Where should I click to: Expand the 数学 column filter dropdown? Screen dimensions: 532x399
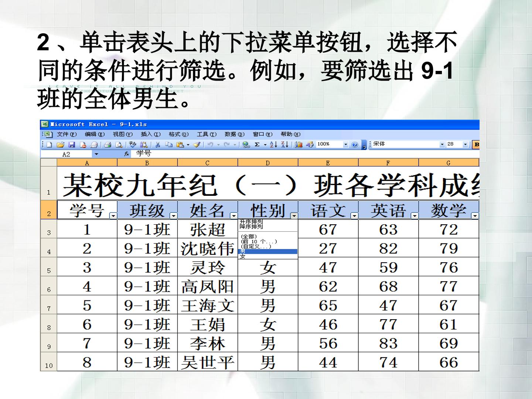point(475,216)
